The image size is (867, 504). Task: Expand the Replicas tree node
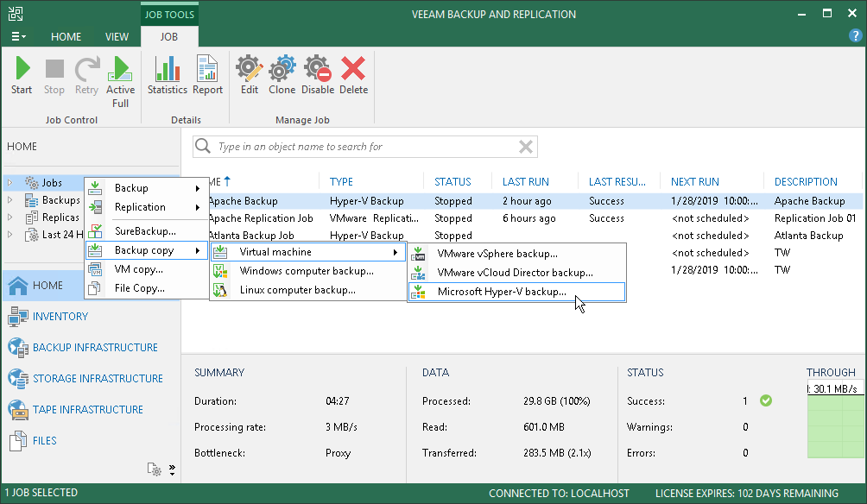[10, 217]
